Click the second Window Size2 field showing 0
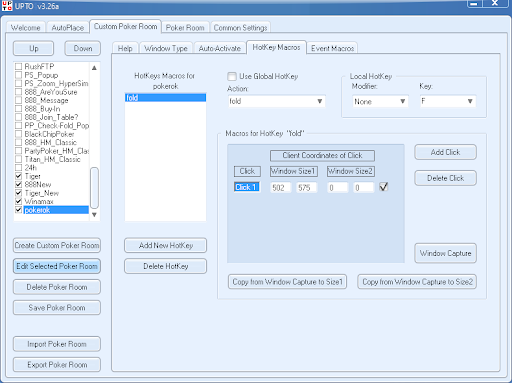512x383 pixels. click(x=363, y=187)
